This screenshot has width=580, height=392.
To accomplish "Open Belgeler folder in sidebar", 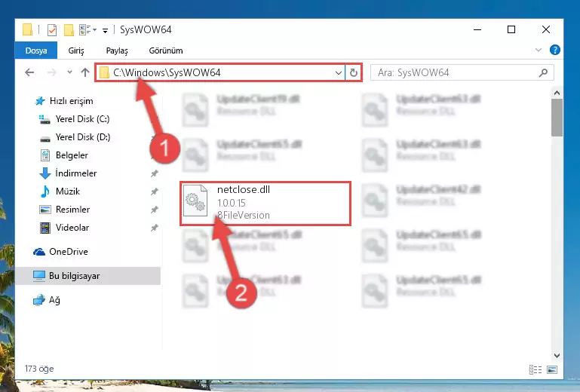I will (x=72, y=155).
